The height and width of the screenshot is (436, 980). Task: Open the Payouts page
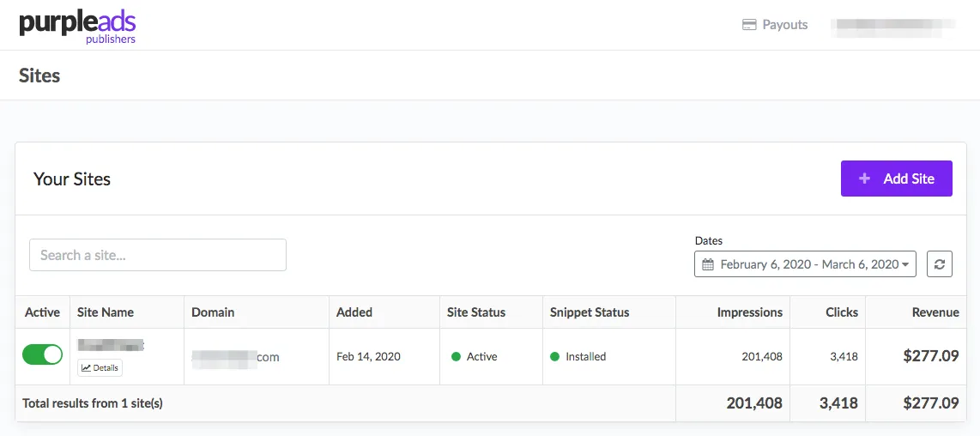(775, 25)
